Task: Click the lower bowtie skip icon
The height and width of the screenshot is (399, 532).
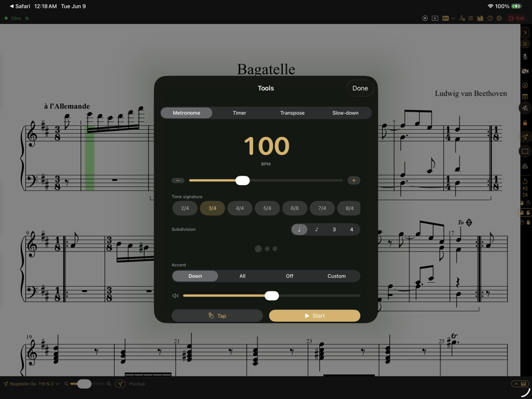Action: 526,195
